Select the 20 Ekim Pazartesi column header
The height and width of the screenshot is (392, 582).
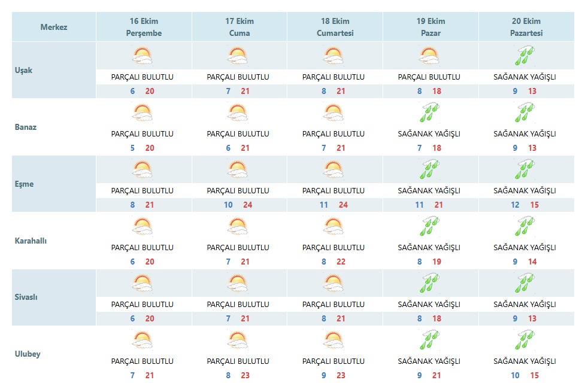(x=526, y=27)
